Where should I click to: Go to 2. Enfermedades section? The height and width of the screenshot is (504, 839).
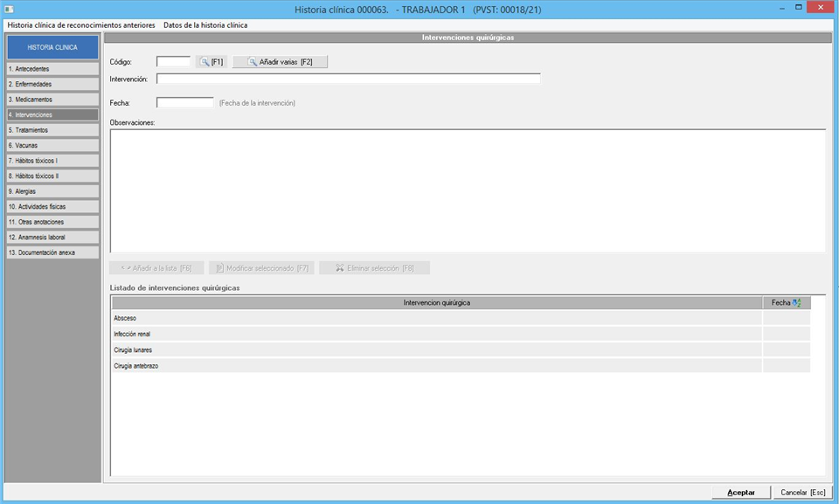click(52, 84)
